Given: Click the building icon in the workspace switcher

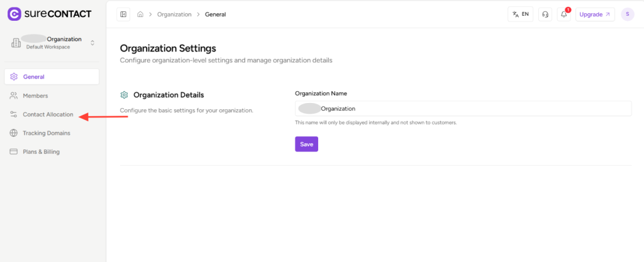Looking at the screenshot, I should pos(16,43).
